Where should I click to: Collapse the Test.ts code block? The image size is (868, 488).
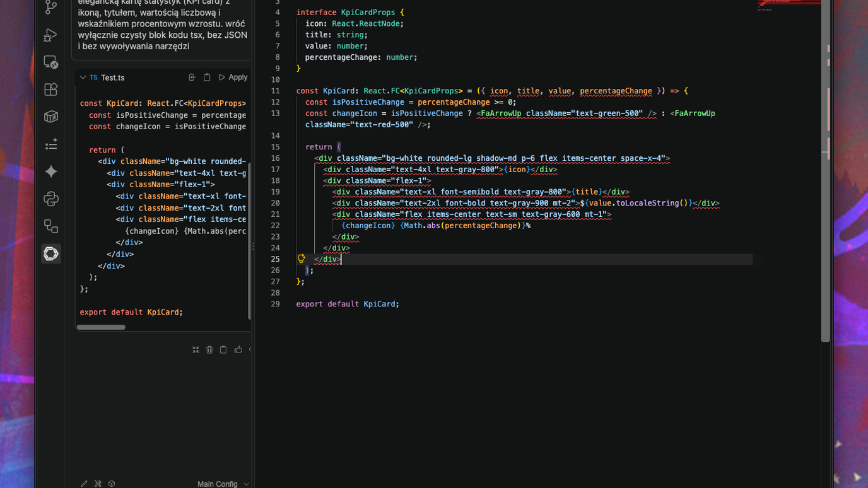pos(83,78)
